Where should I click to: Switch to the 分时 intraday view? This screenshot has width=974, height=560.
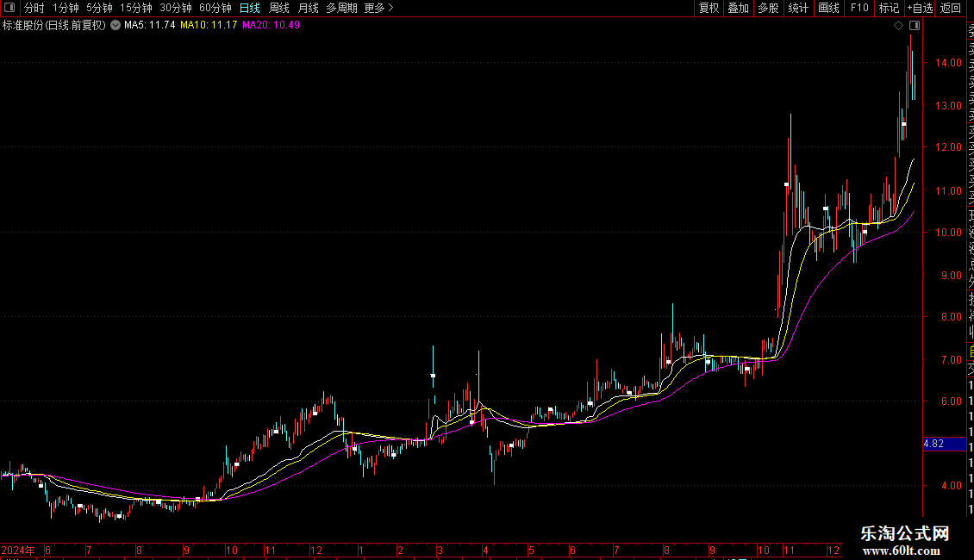pos(34,8)
